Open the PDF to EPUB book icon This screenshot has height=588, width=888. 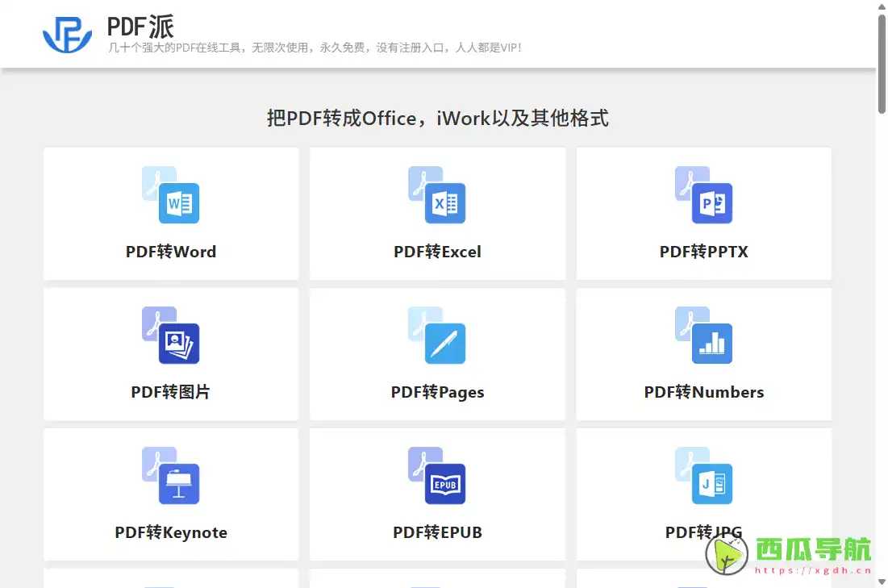[x=436, y=475]
